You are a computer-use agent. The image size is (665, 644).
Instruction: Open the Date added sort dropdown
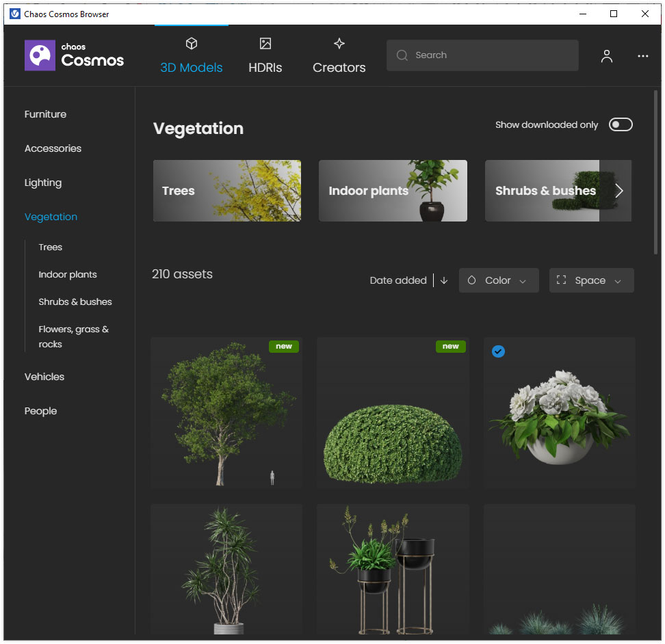click(398, 280)
